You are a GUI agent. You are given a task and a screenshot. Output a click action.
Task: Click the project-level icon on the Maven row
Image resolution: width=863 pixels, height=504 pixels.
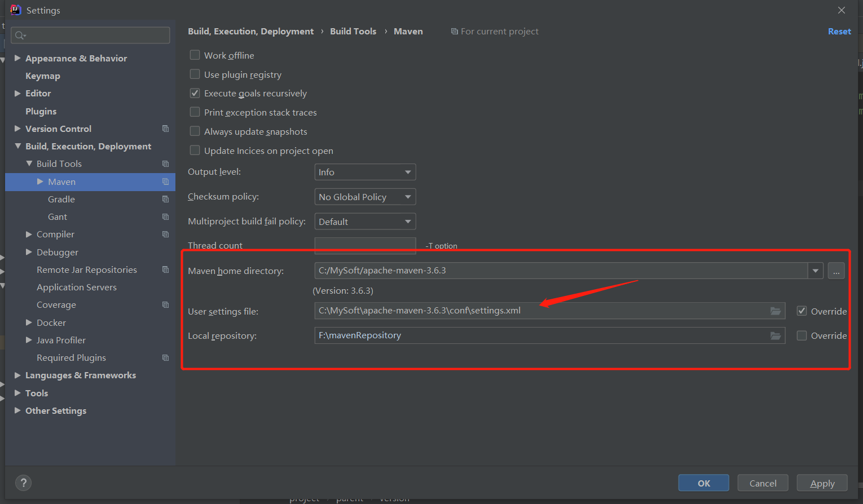pyautogui.click(x=165, y=182)
